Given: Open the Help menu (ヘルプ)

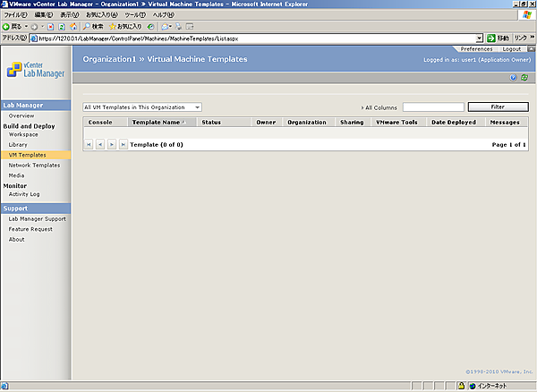Looking at the screenshot, I should pyautogui.click(x=164, y=14).
